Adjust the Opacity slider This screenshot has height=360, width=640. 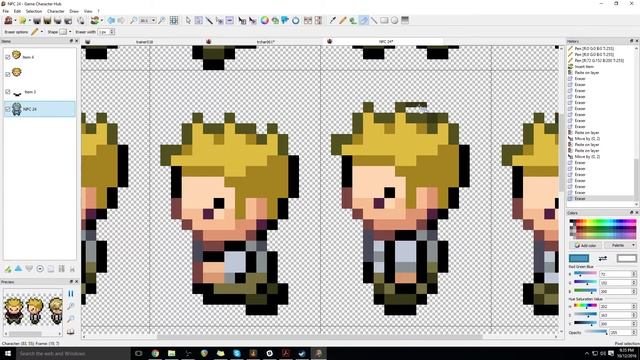596,333
